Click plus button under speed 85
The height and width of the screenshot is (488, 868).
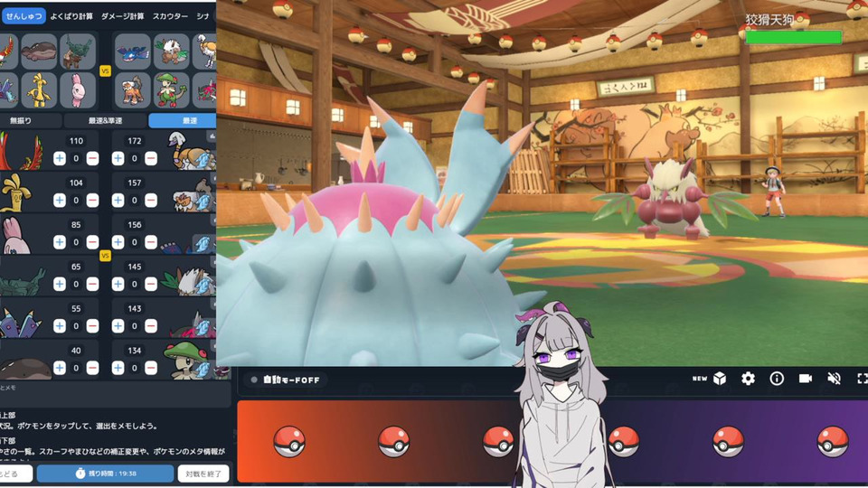click(60, 242)
